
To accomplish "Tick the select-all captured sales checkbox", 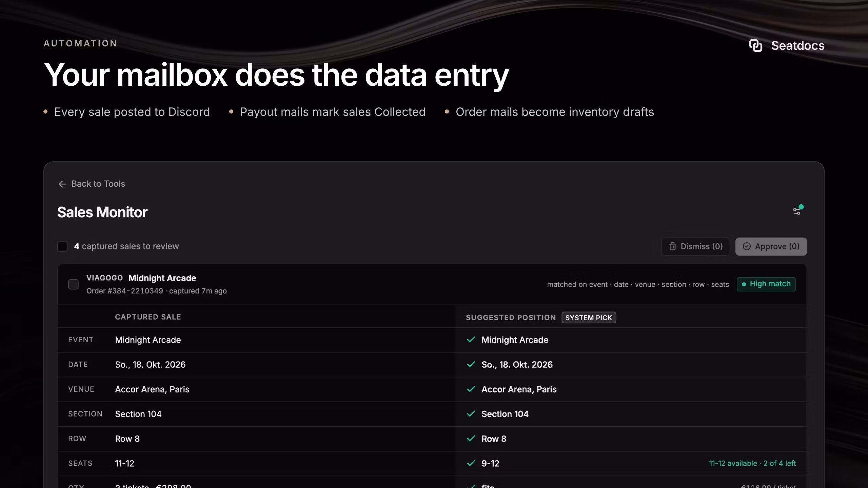I will [62, 246].
